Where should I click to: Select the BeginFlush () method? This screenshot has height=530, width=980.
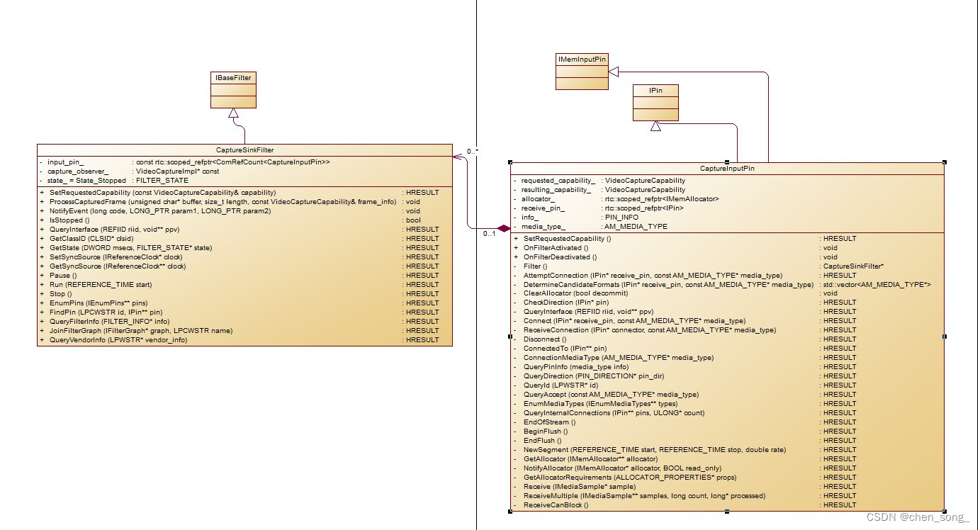(x=727, y=432)
